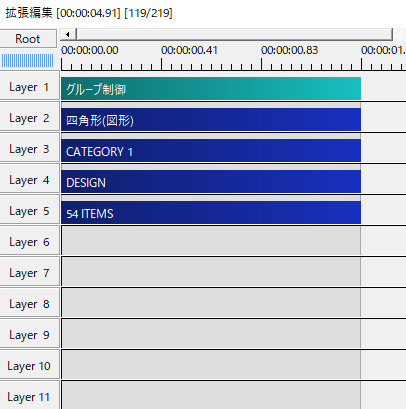Click the scrollbar left arrow
The height and width of the screenshot is (409, 406).
68,34
